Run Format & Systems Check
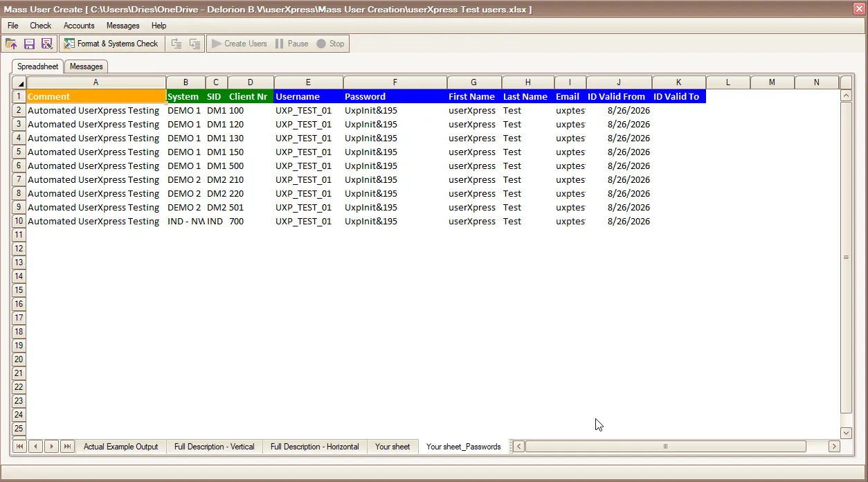The width and height of the screenshot is (868, 482). click(111, 44)
